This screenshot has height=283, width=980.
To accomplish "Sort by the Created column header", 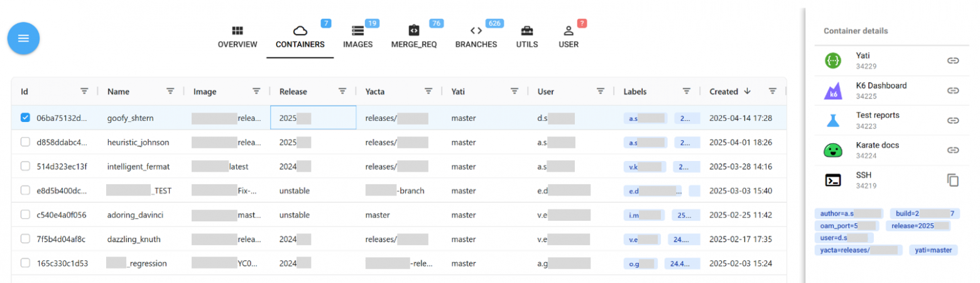I will pos(724,91).
